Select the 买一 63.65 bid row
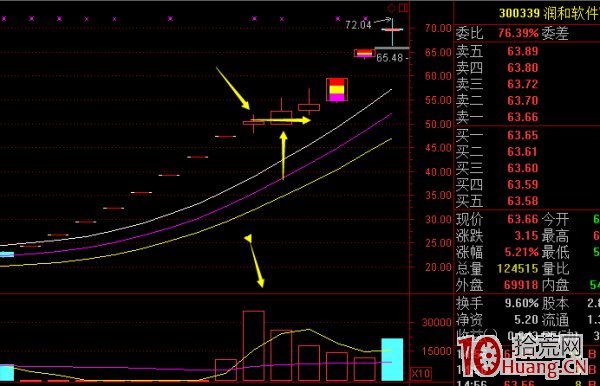 (497, 135)
